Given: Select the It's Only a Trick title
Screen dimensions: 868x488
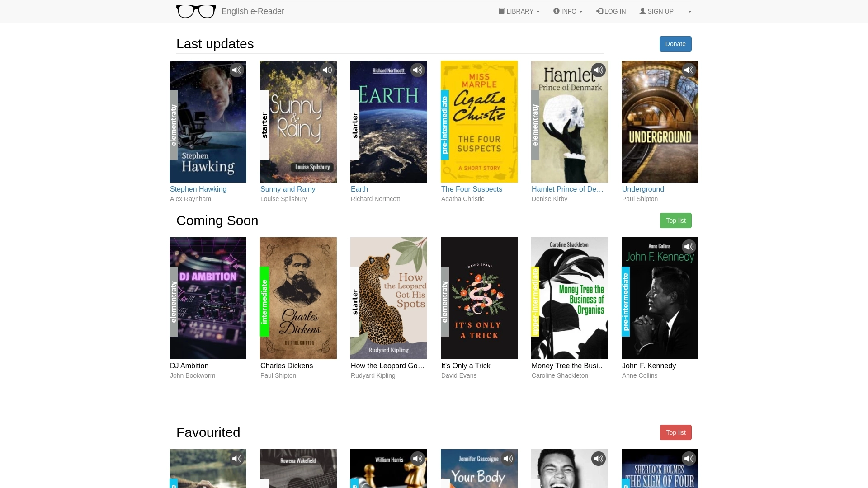Looking at the screenshot, I should [466, 366].
